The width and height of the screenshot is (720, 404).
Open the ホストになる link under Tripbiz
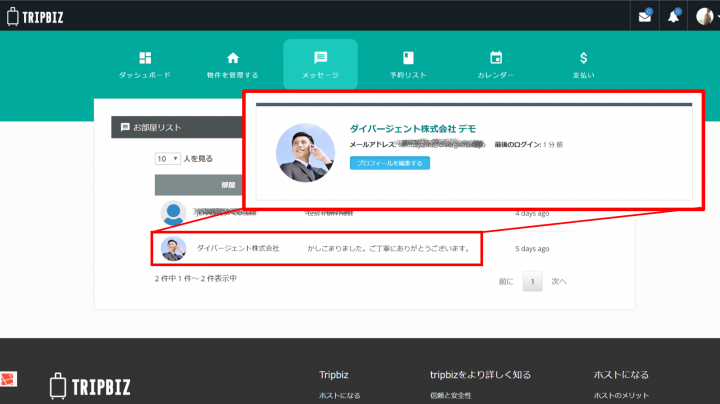point(339,395)
